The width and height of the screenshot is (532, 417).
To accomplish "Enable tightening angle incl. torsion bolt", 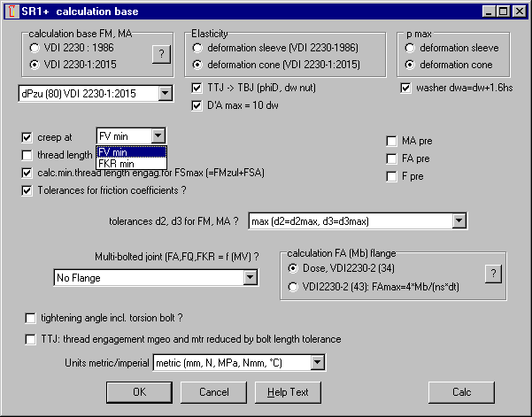I will [x=32, y=318].
